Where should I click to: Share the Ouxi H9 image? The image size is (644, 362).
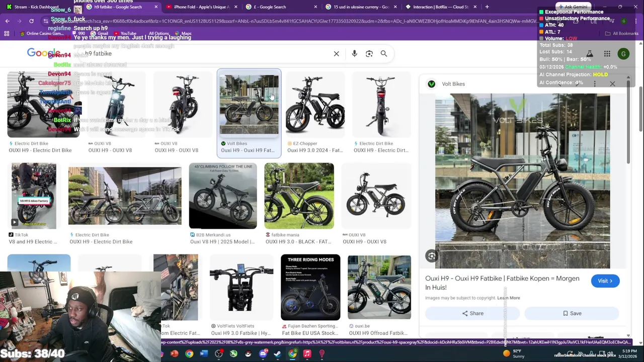pos(473,313)
